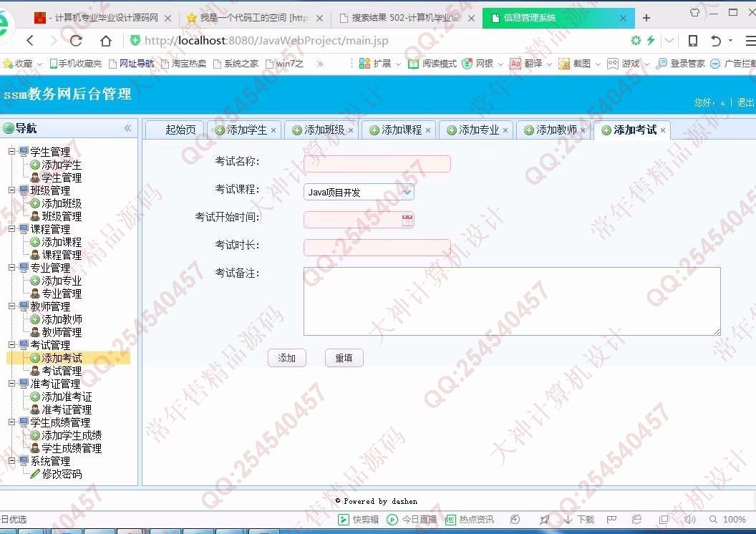Enable 阅读模式 reading mode
The width and height of the screenshot is (756, 534).
point(432,64)
